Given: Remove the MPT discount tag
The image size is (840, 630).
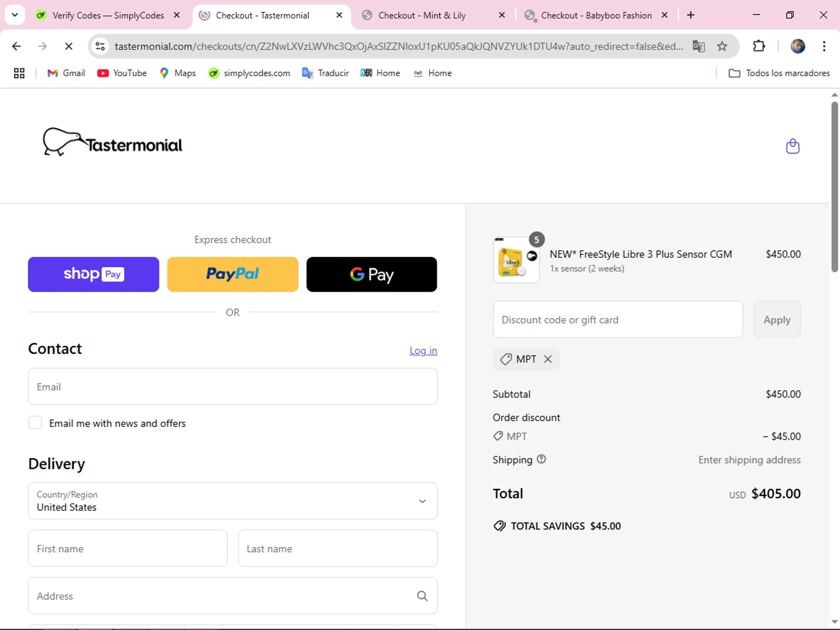Looking at the screenshot, I should coord(548,359).
